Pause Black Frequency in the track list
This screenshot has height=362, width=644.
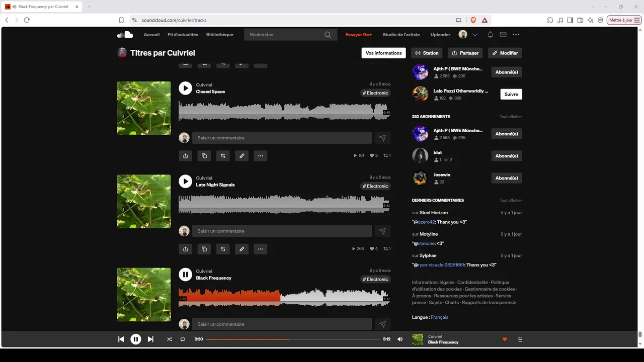(x=186, y=275)
